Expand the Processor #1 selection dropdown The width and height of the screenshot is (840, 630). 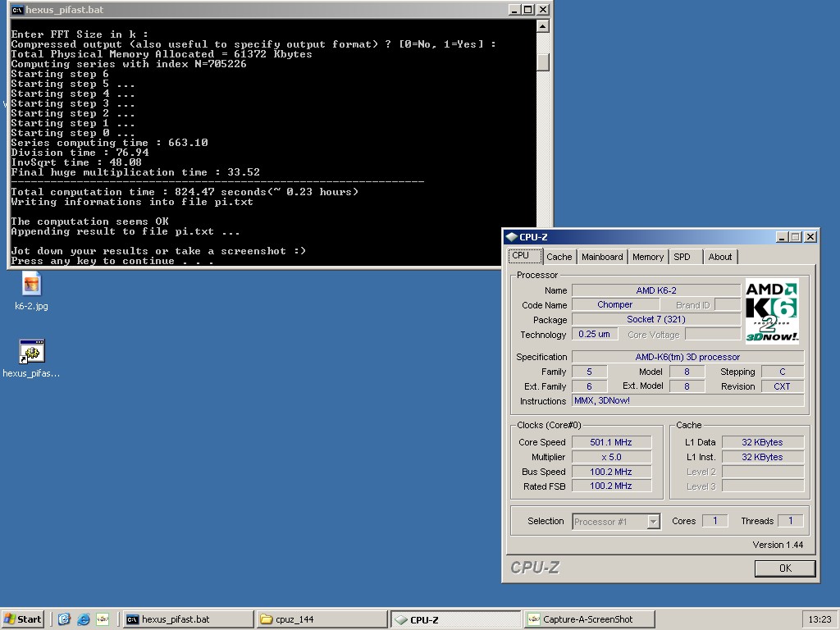point(653,521)
